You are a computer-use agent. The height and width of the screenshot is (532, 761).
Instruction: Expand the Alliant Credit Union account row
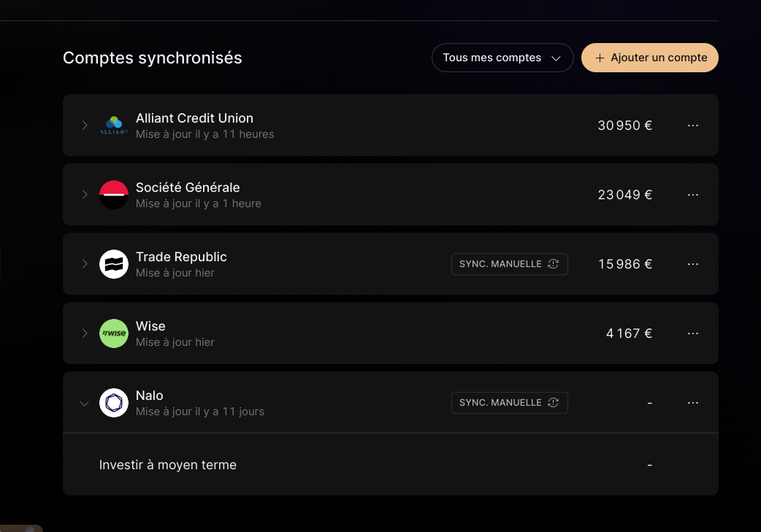tap(85, 126)
